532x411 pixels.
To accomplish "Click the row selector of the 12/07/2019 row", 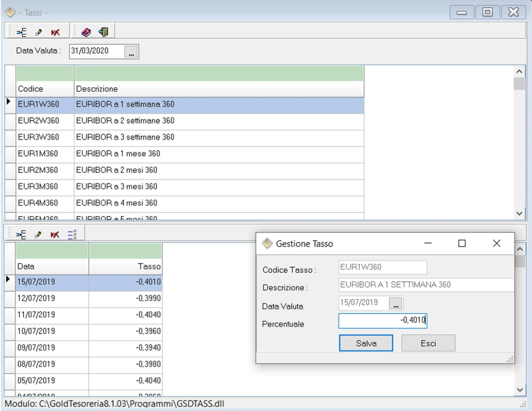I will pos(10,299).
